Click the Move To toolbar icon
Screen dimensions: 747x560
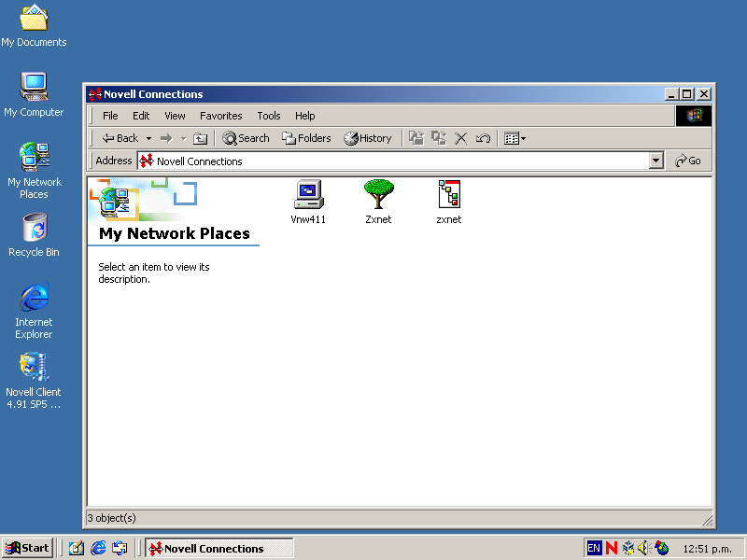[x=416, y=138]
